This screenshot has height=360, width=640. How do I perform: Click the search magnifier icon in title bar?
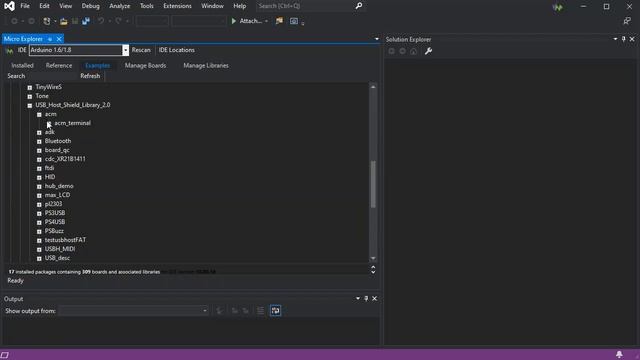click(x=359, y=6)
